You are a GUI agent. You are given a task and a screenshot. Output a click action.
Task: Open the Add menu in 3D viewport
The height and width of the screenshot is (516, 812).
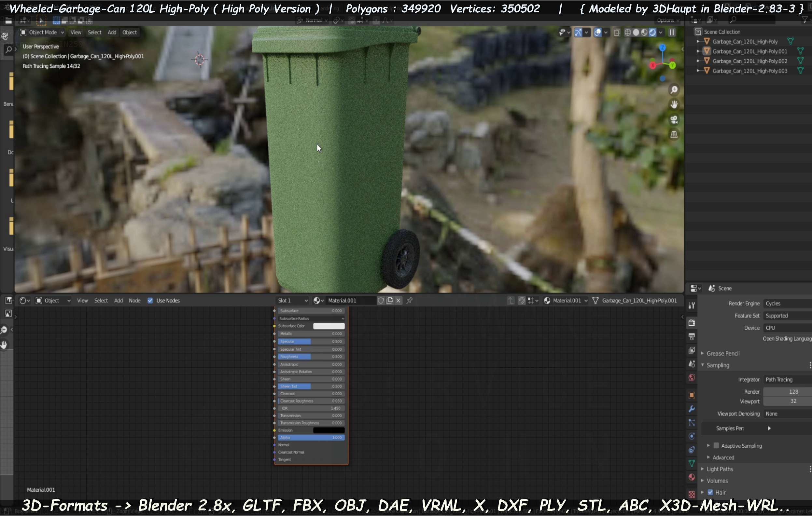pos(112,32)
